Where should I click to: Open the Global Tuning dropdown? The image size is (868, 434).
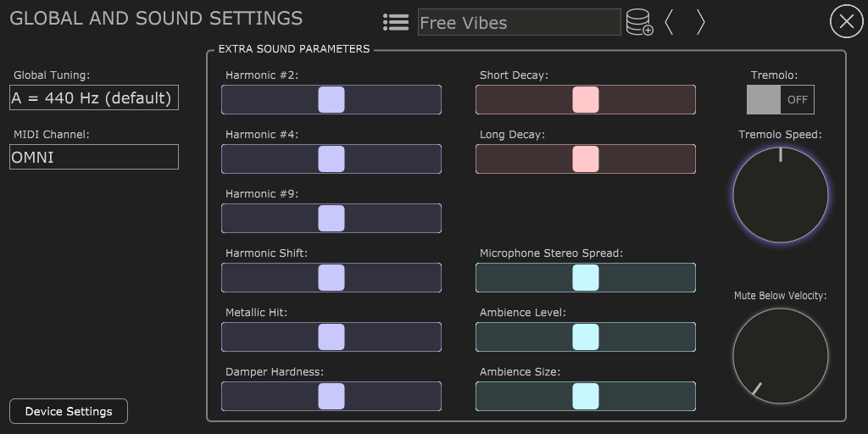coord(94,97)
